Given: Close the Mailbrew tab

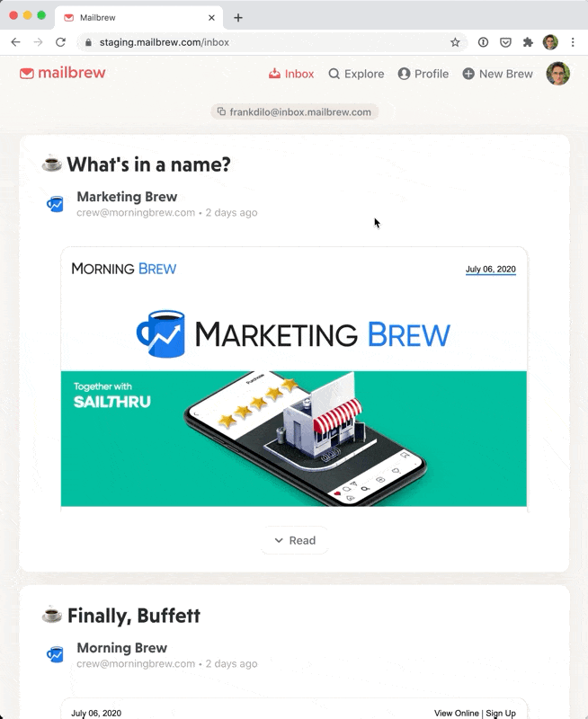Looking at the screenshot, I should point(211,17).
